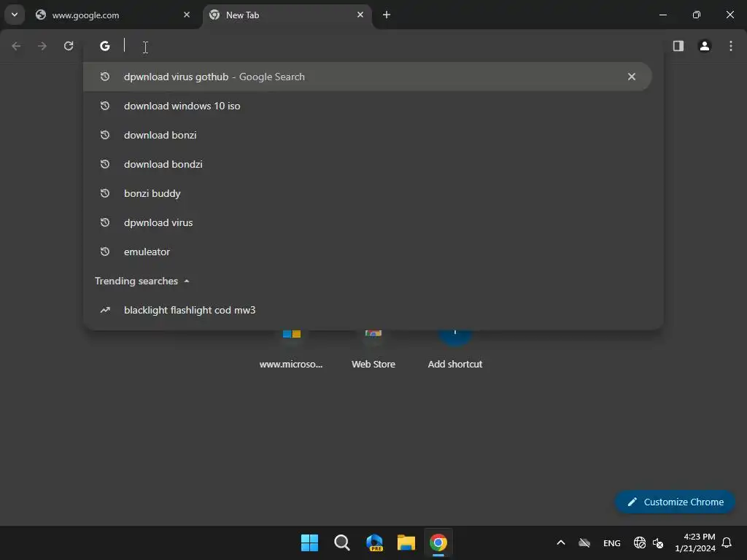747x560 pixels.
Task: Open the ENG language switcher
Action: [612, 543]
